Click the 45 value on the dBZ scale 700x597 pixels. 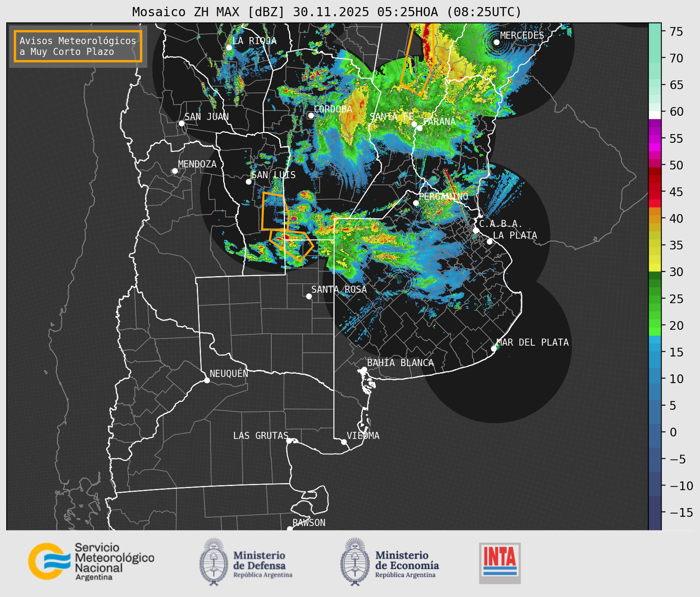coord(676,192)
